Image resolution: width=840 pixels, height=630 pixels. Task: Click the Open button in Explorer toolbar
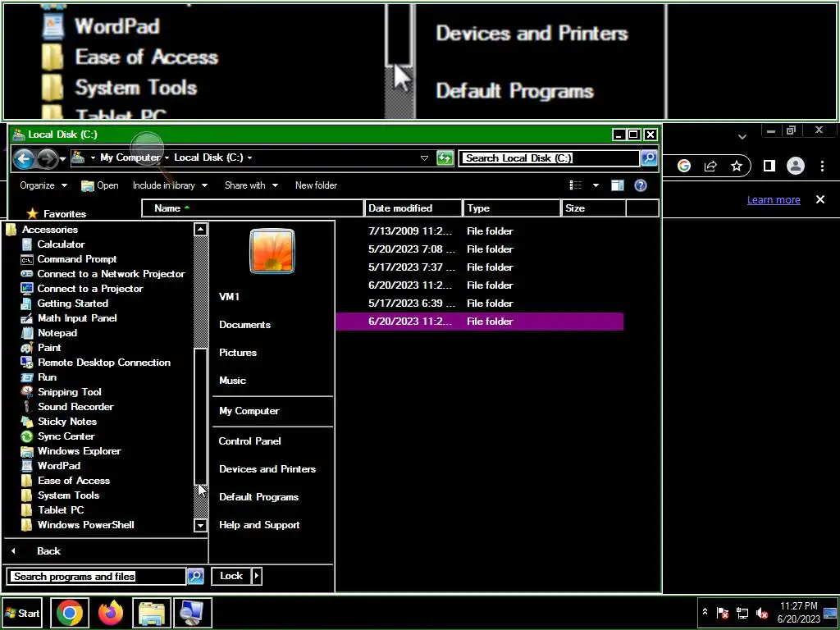coord(100,185)
